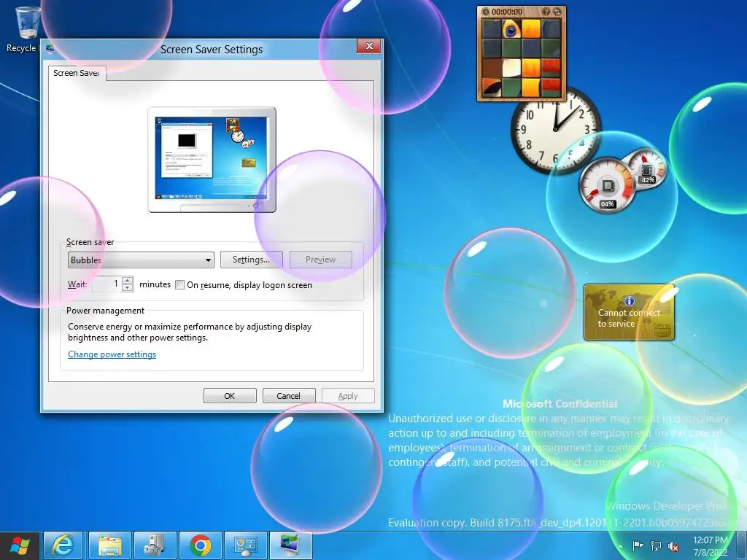The image size is (747, 560).
Task: Click the Cannot connect to service gadget
Action: coord(630,312)
